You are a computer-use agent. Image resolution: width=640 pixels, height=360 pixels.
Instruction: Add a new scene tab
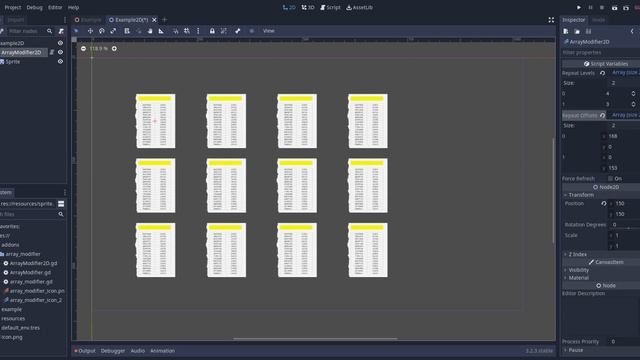tap(164, 20)
